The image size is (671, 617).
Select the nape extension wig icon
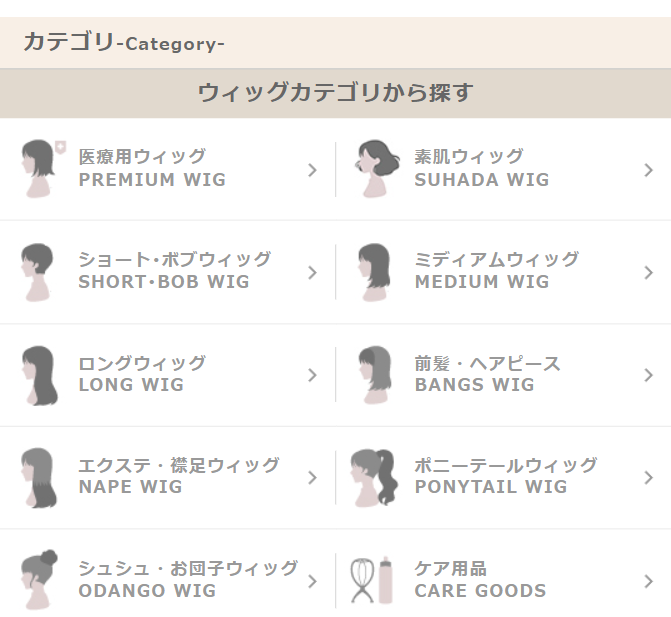click(39, 478)
